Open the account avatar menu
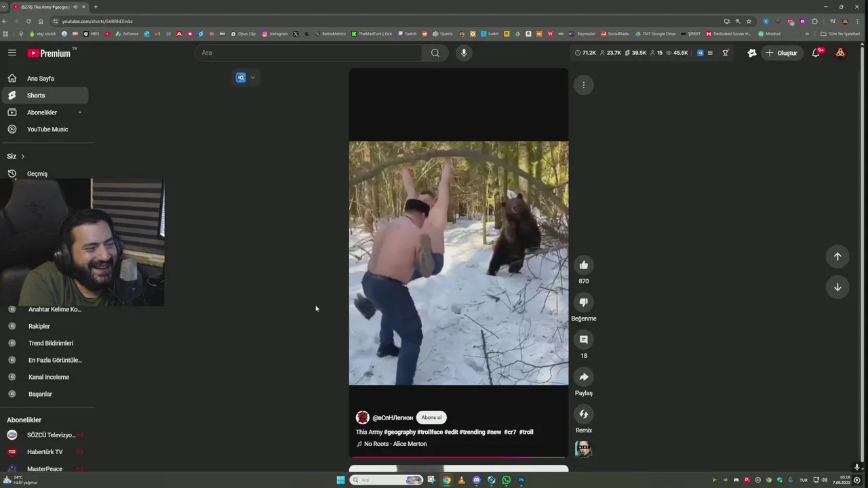 (840, 53)
